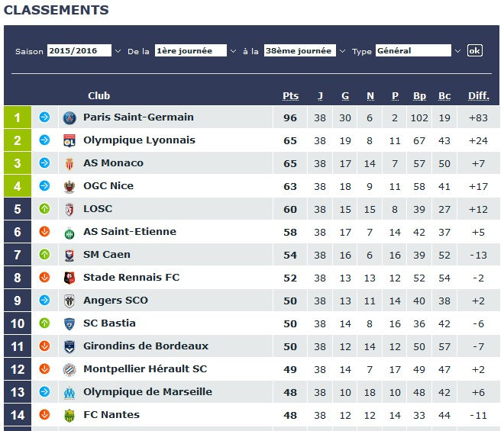Open the Type 'Général' dropdown
Viewport: 504px width, 431px height.
coord(418,51)
